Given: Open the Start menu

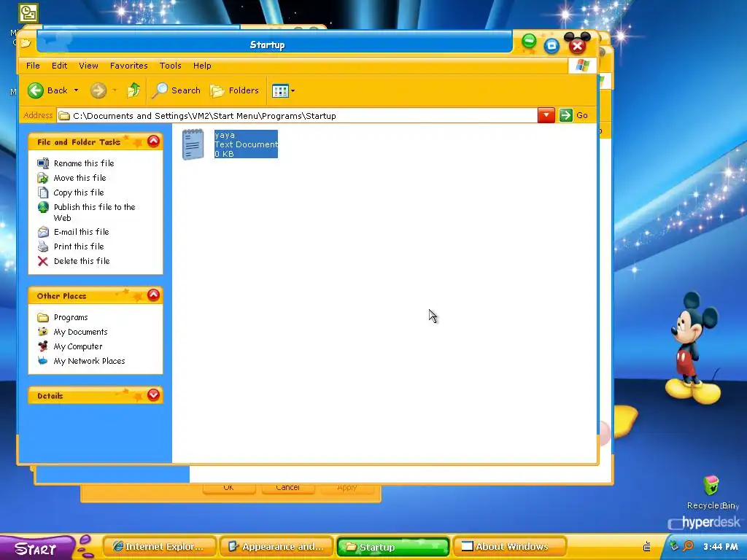Looking at the screenshot, I should 37,548.
